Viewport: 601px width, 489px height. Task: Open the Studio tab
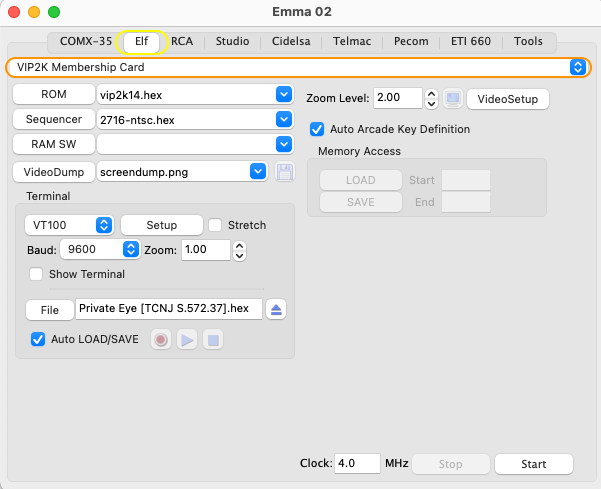tap(232, 41)
